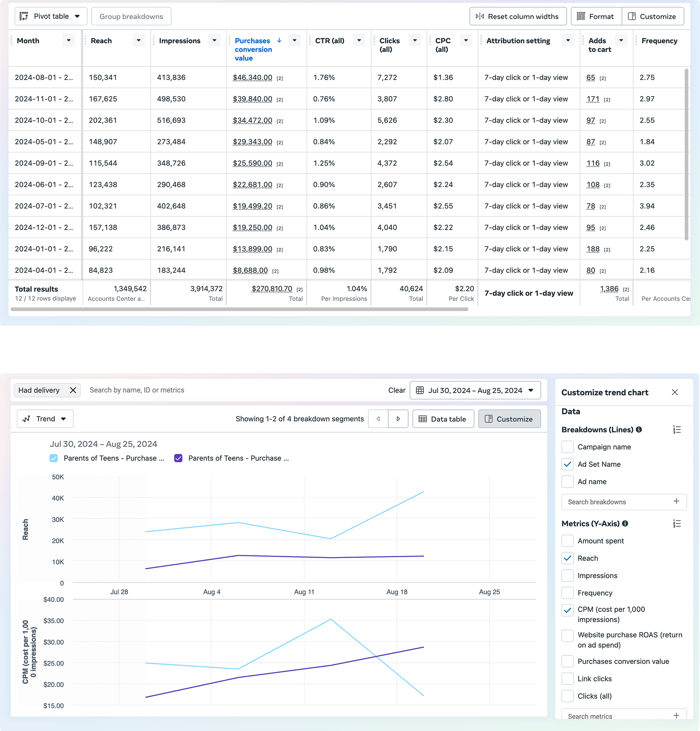Open the Reach column options dropdown
Screen dimensions: 700x731
point(138,41)
